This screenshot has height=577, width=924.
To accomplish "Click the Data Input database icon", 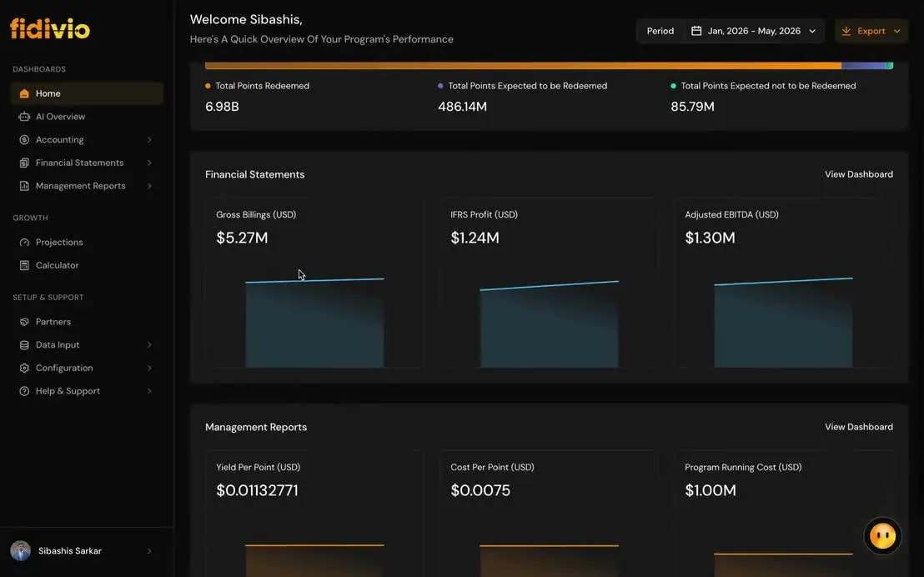I will coord(24,345).
